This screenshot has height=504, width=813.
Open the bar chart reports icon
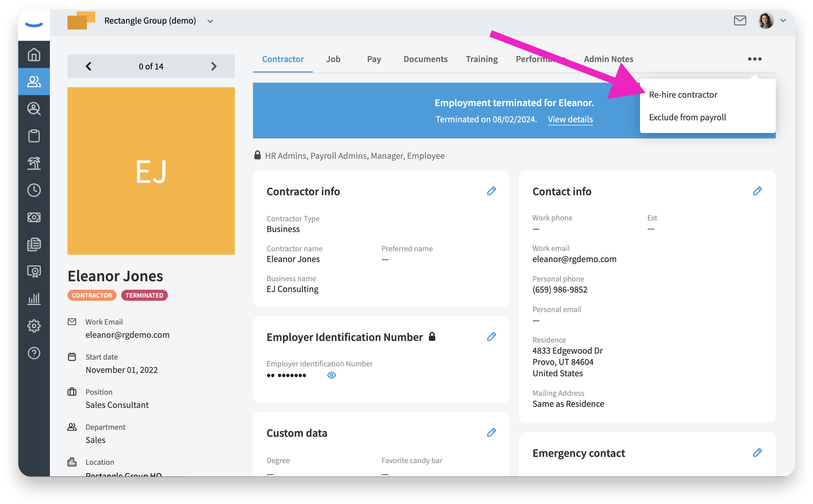pyautogui.click(x=34, y=299)
